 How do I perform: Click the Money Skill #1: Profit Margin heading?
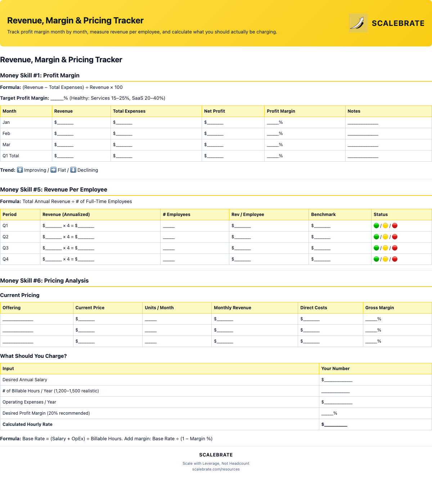point(40,75)
